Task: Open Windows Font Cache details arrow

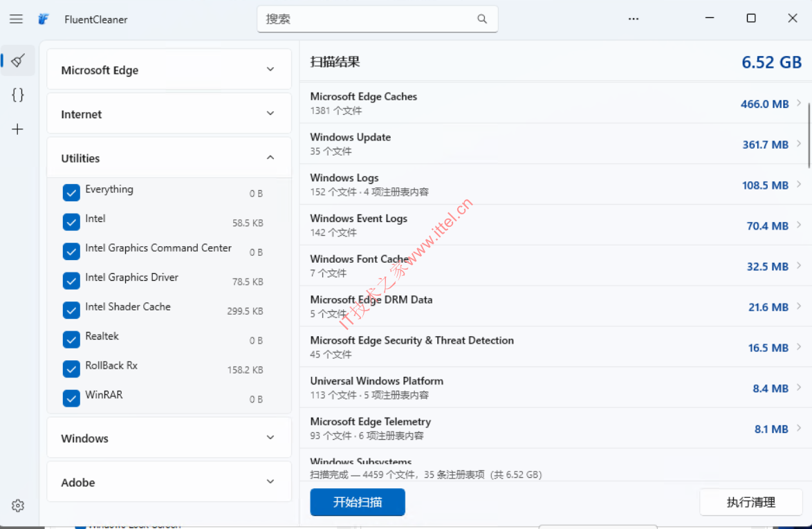Action: tap(799, 265)
